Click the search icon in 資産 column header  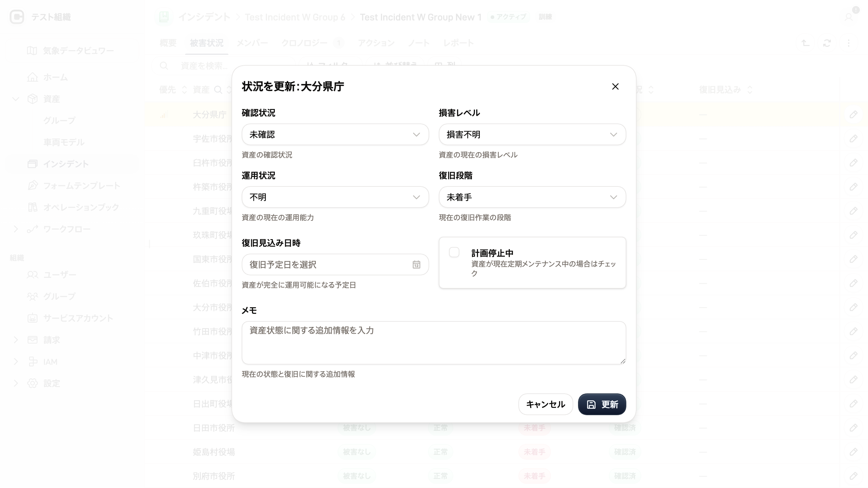tap(218, 89)
